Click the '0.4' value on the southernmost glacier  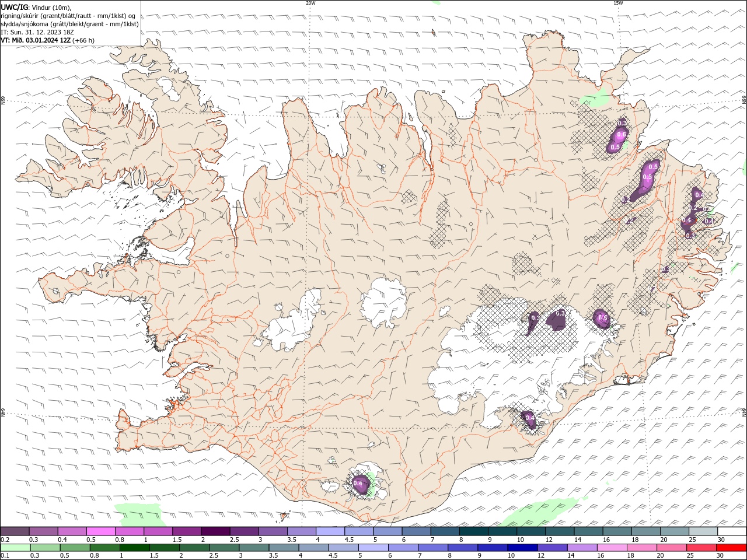click(358, 483)
